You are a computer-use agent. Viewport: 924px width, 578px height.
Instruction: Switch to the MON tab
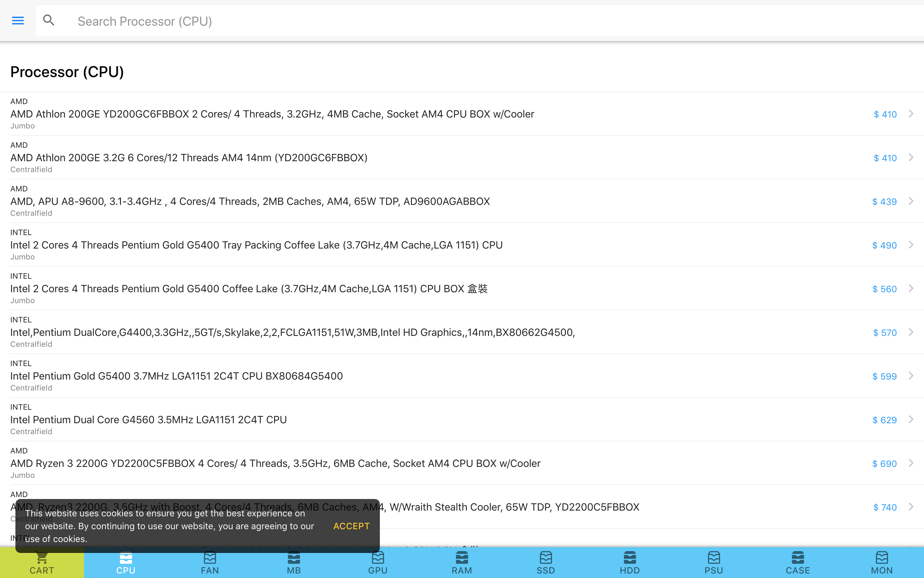[882, 563]
